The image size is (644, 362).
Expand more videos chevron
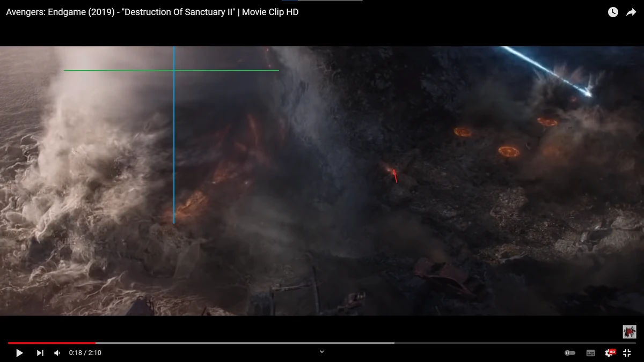tap(322, 352)
